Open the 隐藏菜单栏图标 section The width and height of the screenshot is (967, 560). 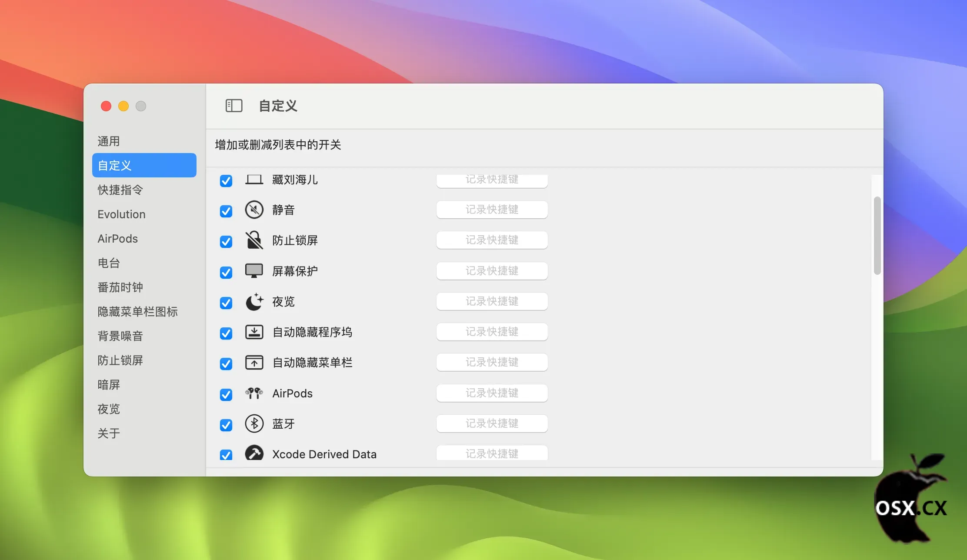[x=137, y=312]
